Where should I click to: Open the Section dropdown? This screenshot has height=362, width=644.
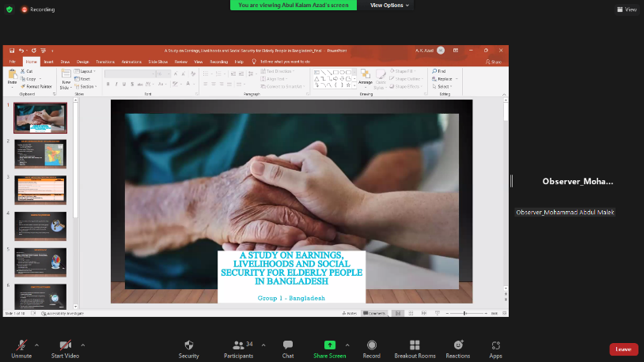tap(85, 87)
